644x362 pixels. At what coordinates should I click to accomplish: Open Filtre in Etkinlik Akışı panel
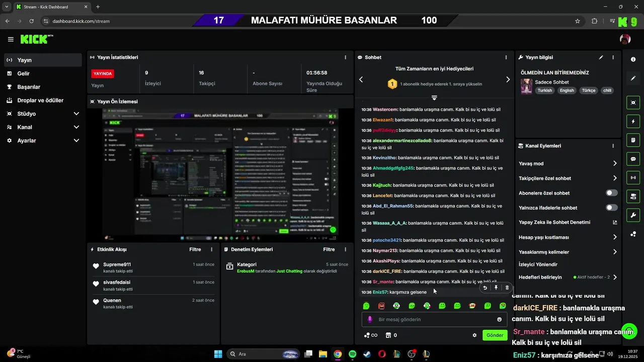(x=195, y=249)
